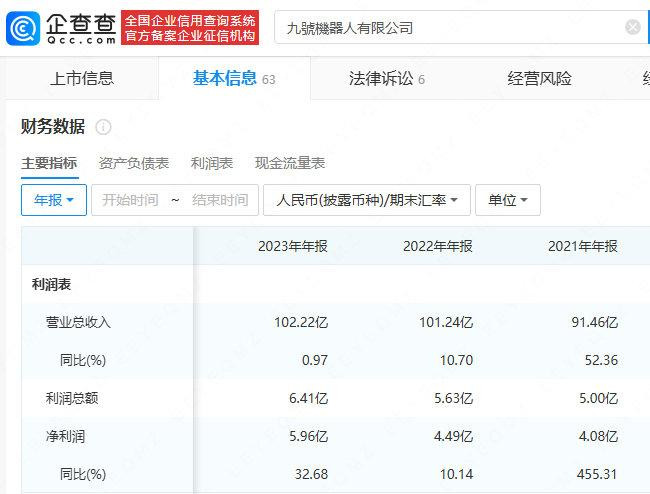Click the 2023年年报 column header
The height and width of the screenshot is (494, 650).
point(293,246)
